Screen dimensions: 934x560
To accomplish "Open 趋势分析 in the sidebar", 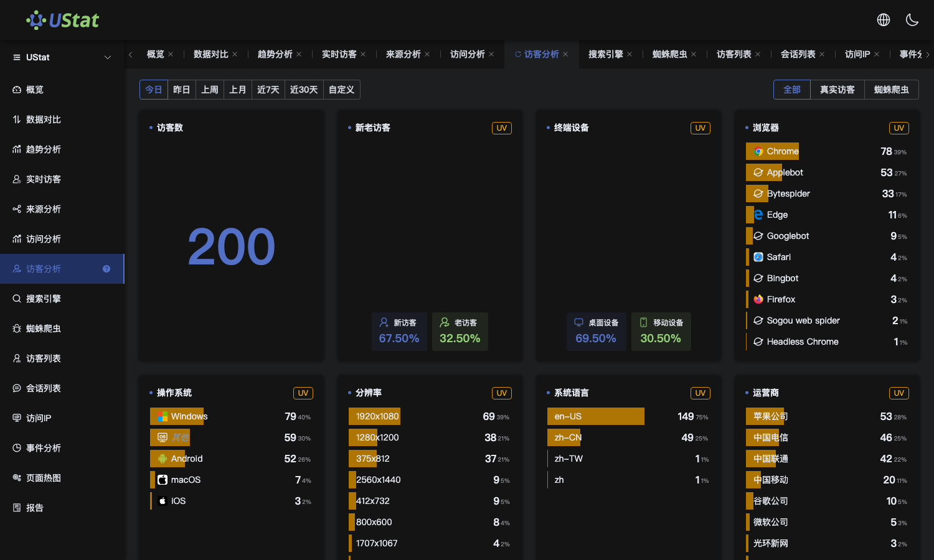I will (62, 149).
